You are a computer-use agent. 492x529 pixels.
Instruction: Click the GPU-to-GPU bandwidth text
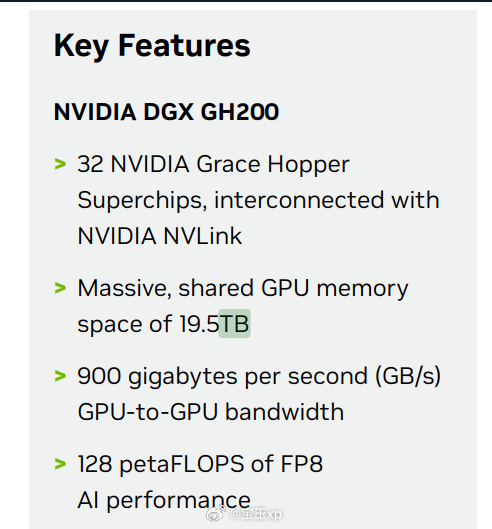click(x=211, y=412)
